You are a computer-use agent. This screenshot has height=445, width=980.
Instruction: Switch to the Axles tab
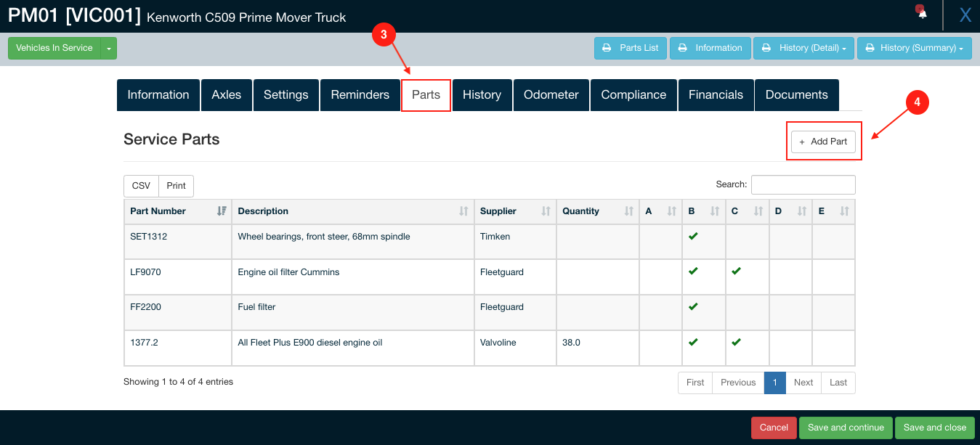click(227, 95)
